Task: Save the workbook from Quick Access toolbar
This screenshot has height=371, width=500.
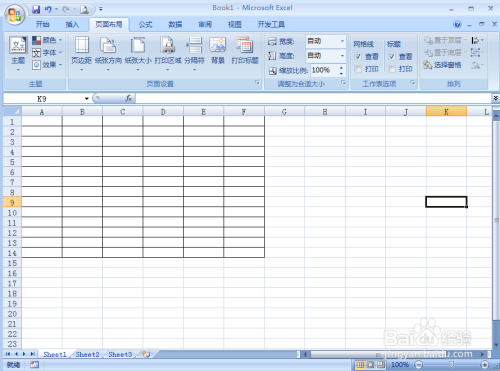Action: pos(36,9)
